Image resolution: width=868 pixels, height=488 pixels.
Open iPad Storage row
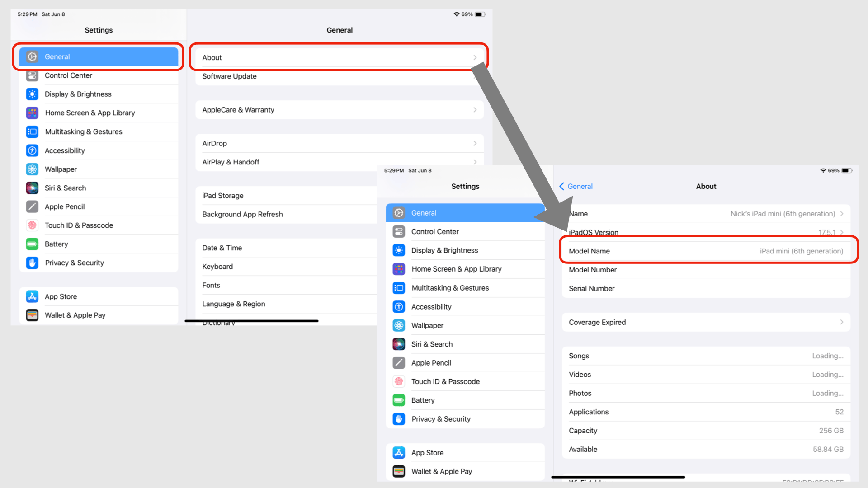287,196
